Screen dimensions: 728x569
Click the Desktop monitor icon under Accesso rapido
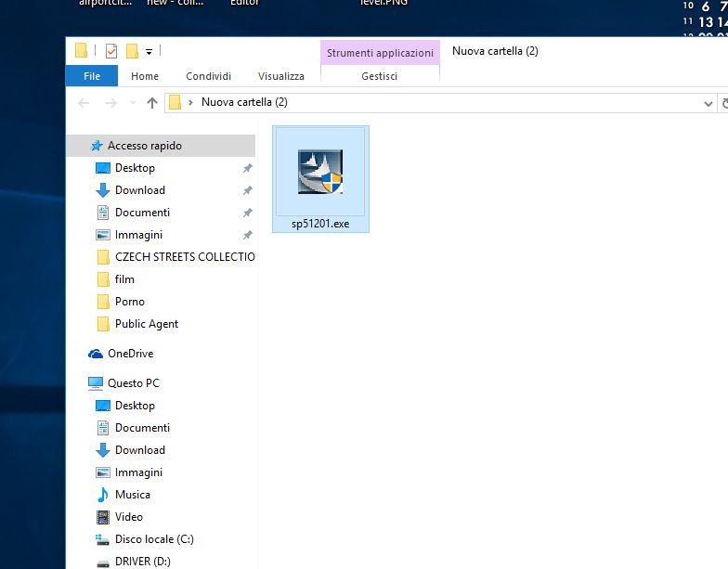(x=102, y=168)
